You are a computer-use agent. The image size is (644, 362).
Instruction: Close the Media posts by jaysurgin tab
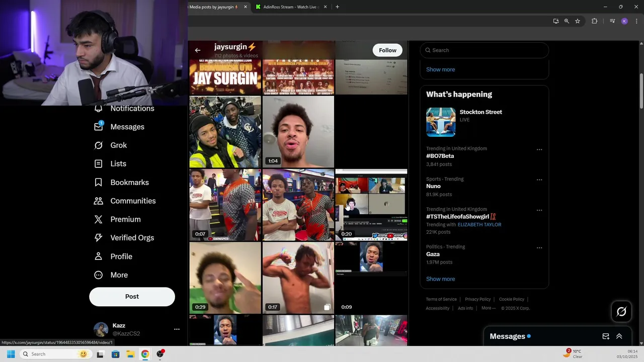[246, 7]
